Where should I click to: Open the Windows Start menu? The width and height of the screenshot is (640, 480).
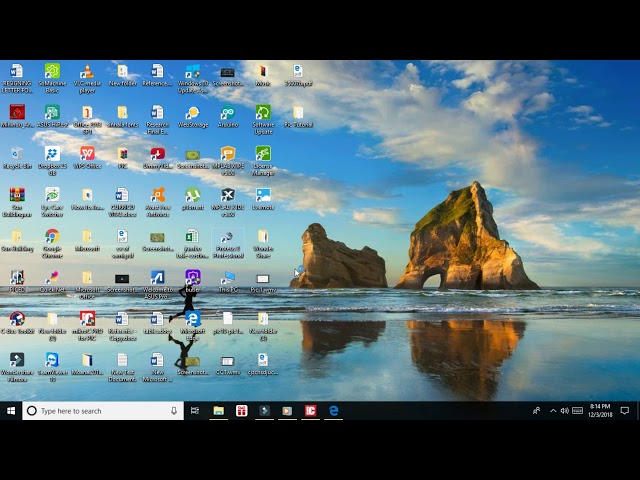coord(11,411)
